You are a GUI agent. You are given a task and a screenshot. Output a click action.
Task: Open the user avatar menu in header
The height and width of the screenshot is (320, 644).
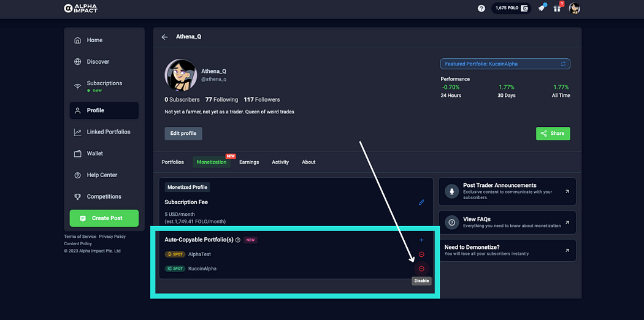click(574, 8)
